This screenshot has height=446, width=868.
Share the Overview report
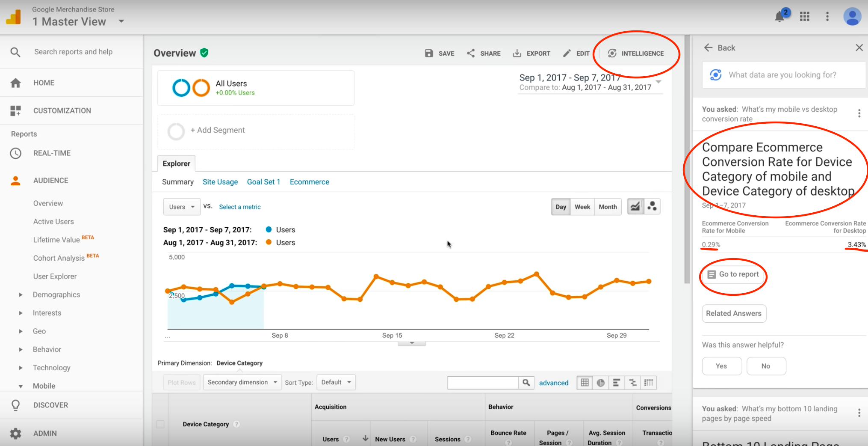[484, 53]
